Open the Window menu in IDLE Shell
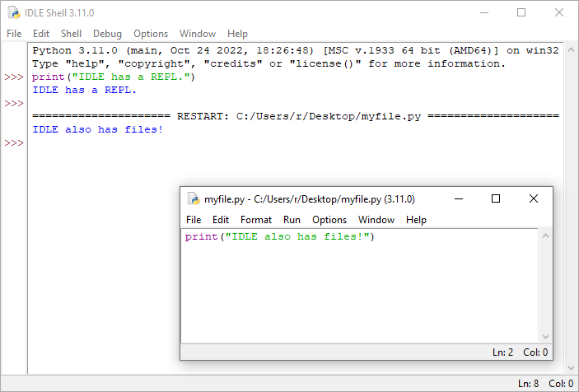 click(198, 34)
